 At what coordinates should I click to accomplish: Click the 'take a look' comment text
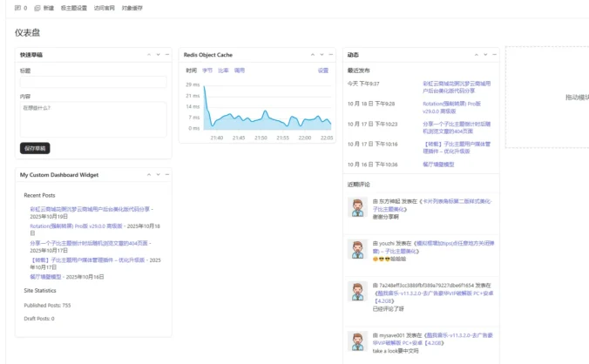(396, 351)
